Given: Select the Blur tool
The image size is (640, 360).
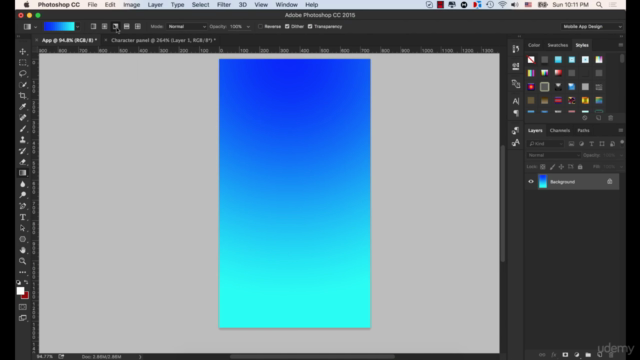Looking at the screenshot, I should click(x=22, y=184).
